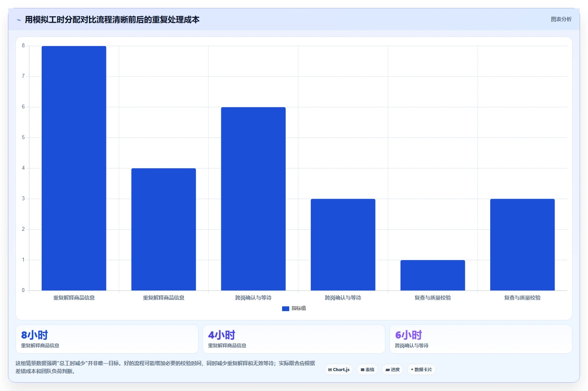Image resolution: width=588 pixels, height=391 pixels.
Task: Click the 指标值 legend label
Action: pos(299,308)
